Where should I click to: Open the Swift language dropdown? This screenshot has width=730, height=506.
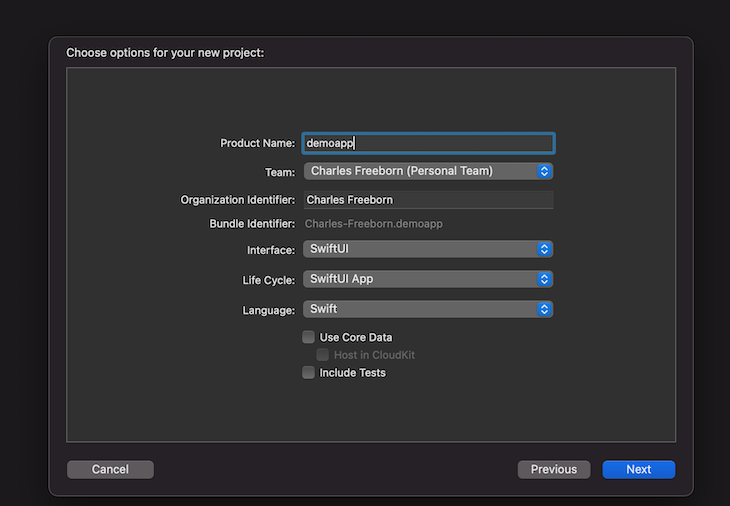pos(428,309)
